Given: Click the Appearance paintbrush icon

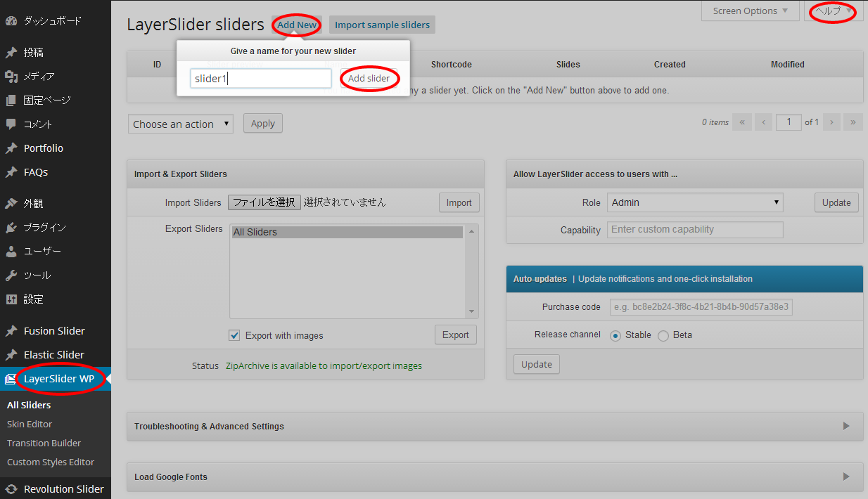Looking at the screenshot, I should pyautogui.click(x=11, y=204).
